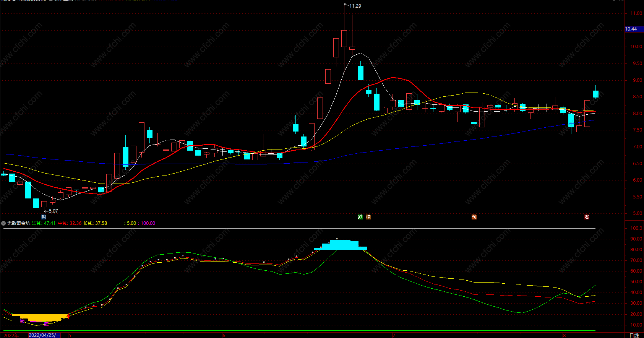This screenshot has height=338, width=644.
Task: Click the 2022年 year label
Action: tap(11, 335)
